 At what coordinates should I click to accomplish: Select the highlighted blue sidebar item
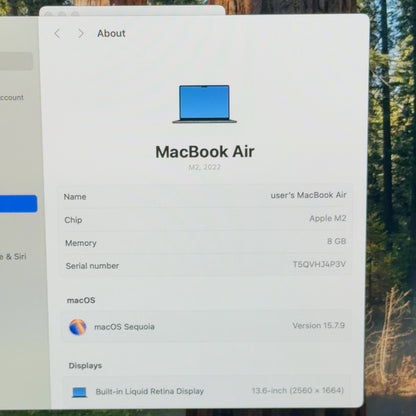pos(18,204)
